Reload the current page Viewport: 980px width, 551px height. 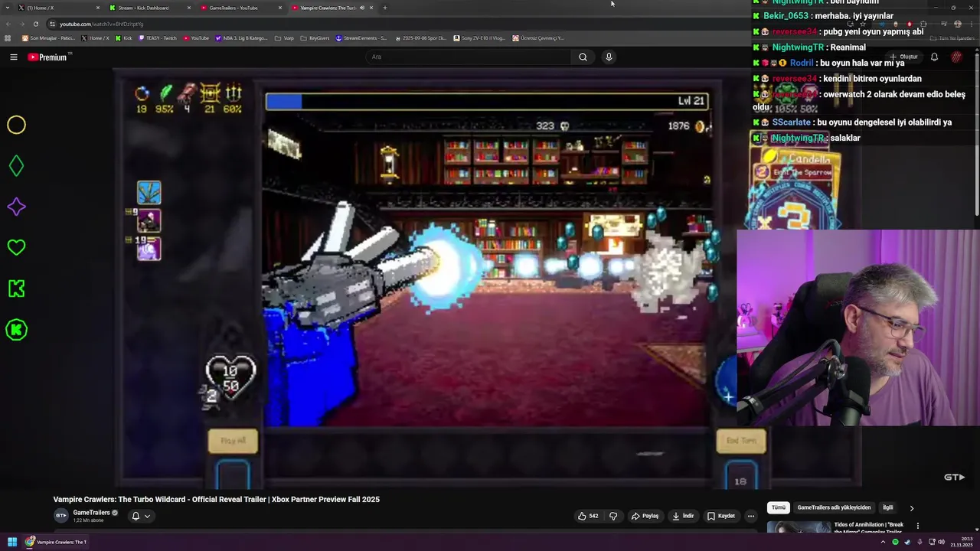click(35, 24)
